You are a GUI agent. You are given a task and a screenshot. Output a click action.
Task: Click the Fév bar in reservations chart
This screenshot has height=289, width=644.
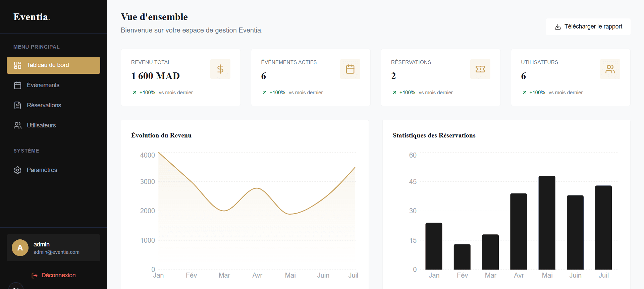coord(462,257)
